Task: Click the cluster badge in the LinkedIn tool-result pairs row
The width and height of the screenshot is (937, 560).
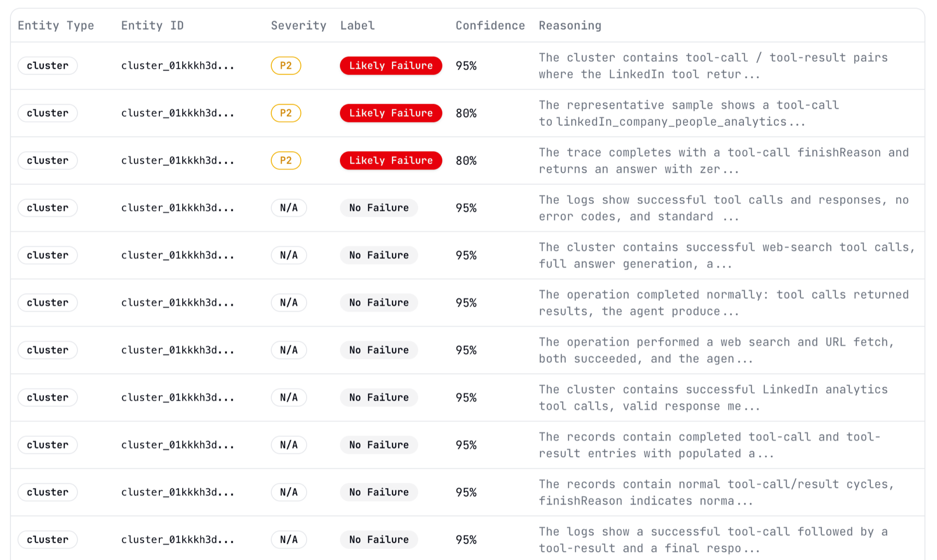Action: [47, 66]
